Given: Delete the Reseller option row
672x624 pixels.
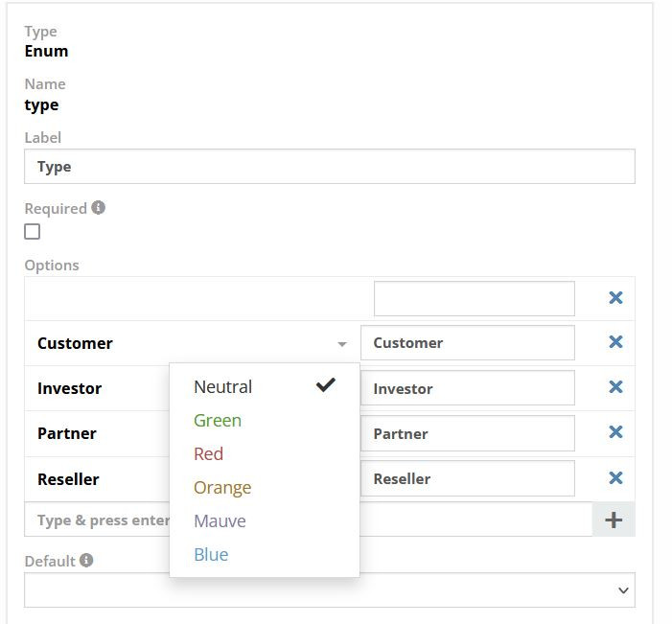Looking at the screenshot, I should point(615,478).
